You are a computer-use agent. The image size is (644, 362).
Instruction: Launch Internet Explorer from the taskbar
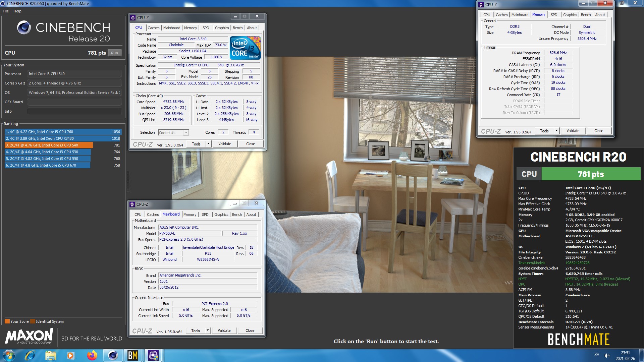click(30, 355)
